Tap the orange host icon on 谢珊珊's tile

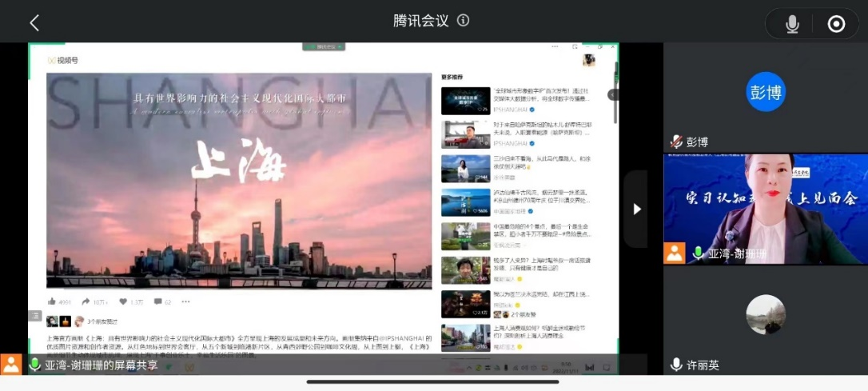(675, 253)
